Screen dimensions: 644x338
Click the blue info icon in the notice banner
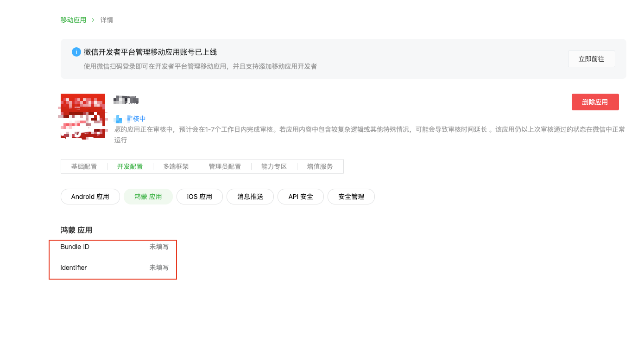[76, 52]
